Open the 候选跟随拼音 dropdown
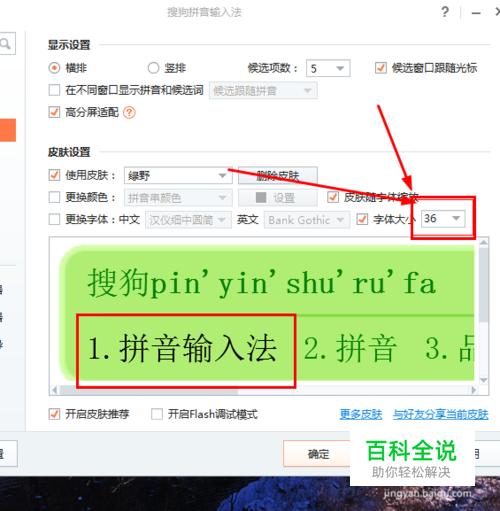 pos(263,90)
